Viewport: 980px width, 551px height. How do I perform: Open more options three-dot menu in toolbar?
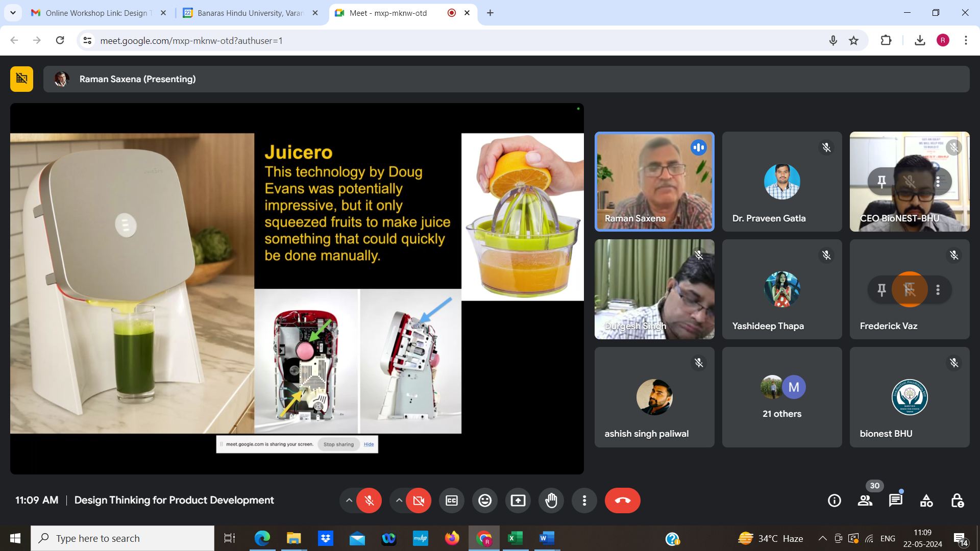pos(584,500)
